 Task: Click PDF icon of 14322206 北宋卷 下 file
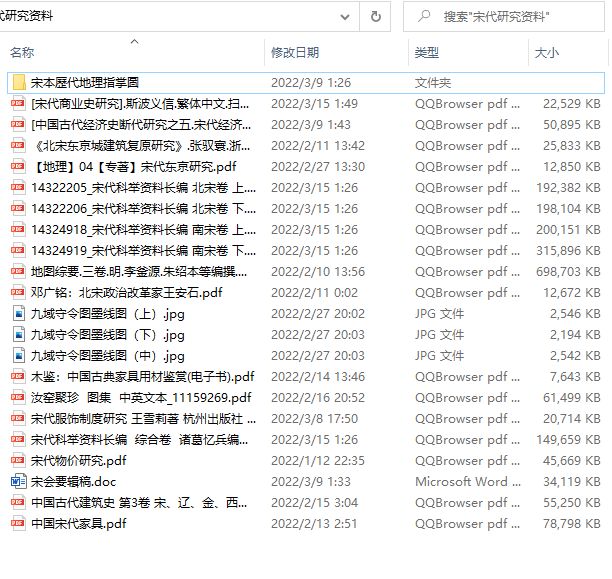pyautogui.click(x=18, y=209)
